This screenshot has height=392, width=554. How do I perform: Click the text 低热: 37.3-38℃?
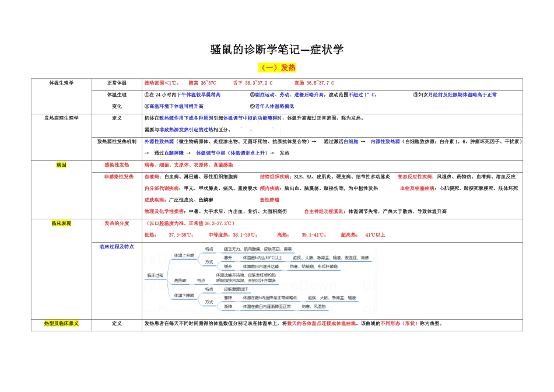pos(169,235)
